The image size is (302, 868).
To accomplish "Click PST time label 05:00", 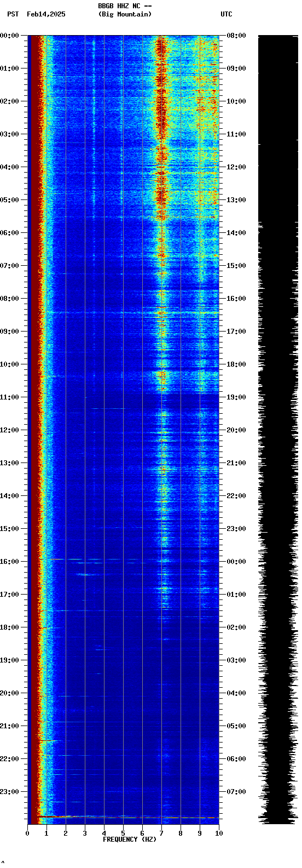I will click(x=10, y=200).
